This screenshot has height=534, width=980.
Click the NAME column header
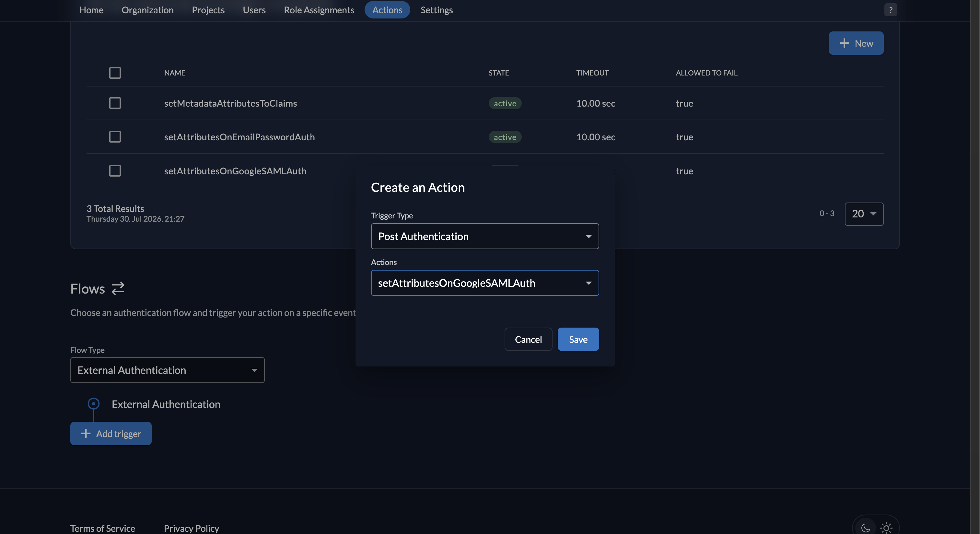tap(175, 73)
